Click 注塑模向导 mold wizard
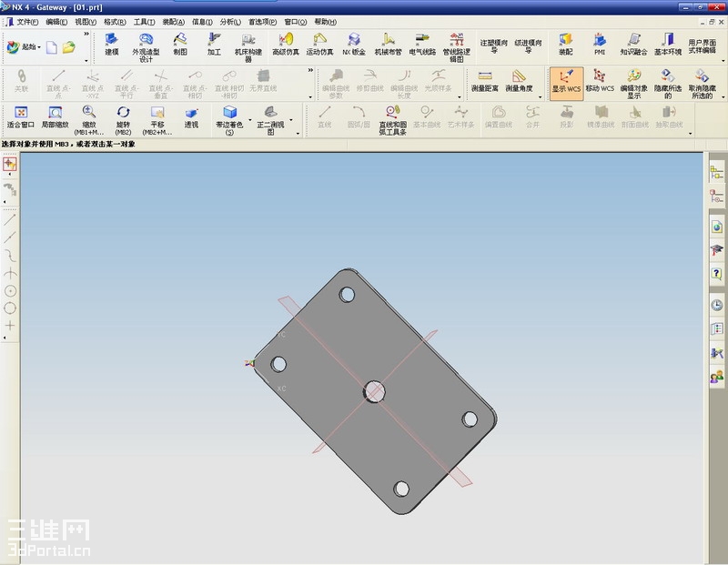 [x=494, y=45]
